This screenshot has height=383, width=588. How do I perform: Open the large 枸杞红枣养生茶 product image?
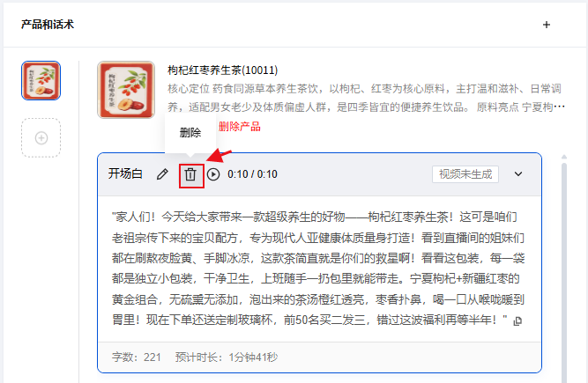click(x=126, y=90)
